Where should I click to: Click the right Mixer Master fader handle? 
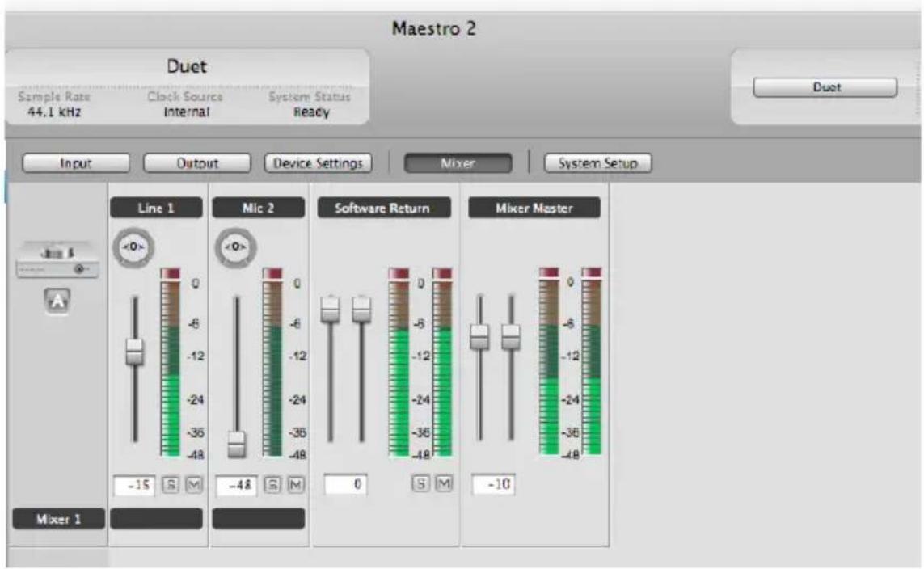pyautogui.click(x=511, y=337)
